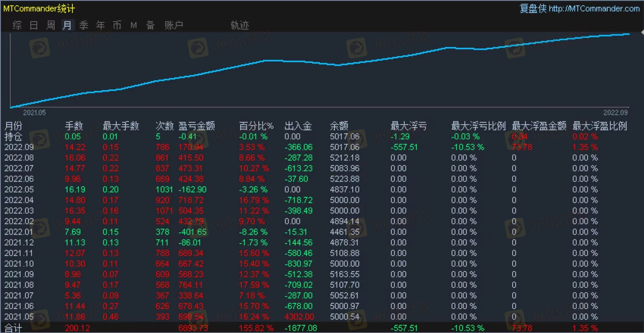The width and height of the screenshot is (644, 333).
Task: Click the 2022.09 end point on equity curve
Action: click(x=629, y=34)
